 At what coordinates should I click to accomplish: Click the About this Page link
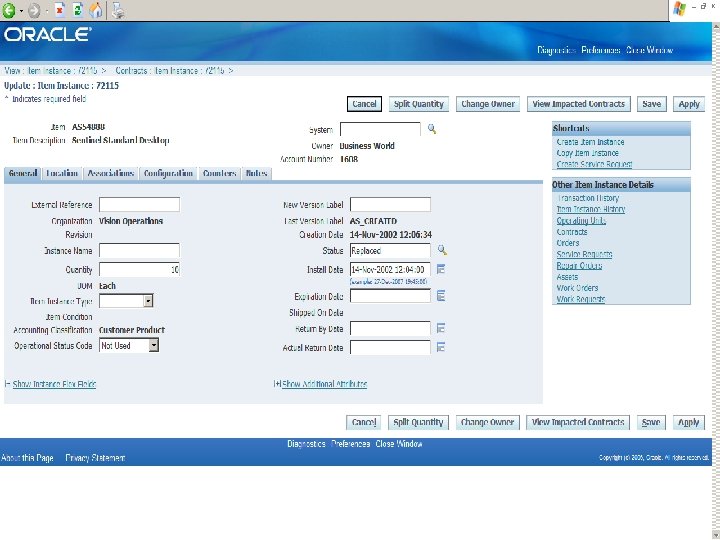click(27, 458)
